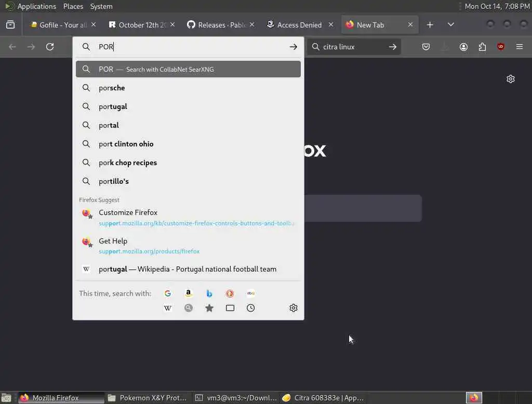The image size is (532, 404).
Task: Switch to Mozilla Firefox in the taskbar
Action: [x=61, y=398]
